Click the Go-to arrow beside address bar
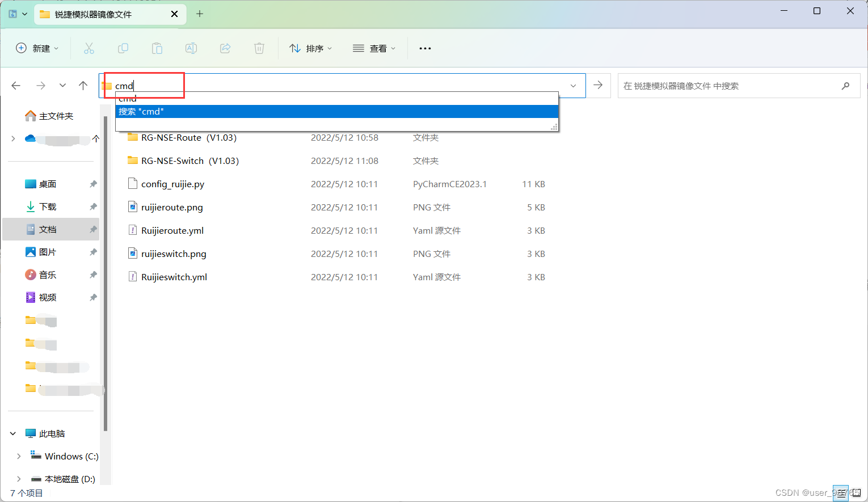Viewport: 868px width, 502px height. click(x=598, y=85)
